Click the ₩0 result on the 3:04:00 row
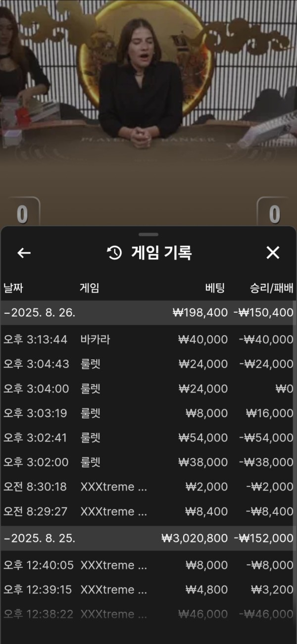The height and width of the screenshot is (644, 297). [285, 389]
